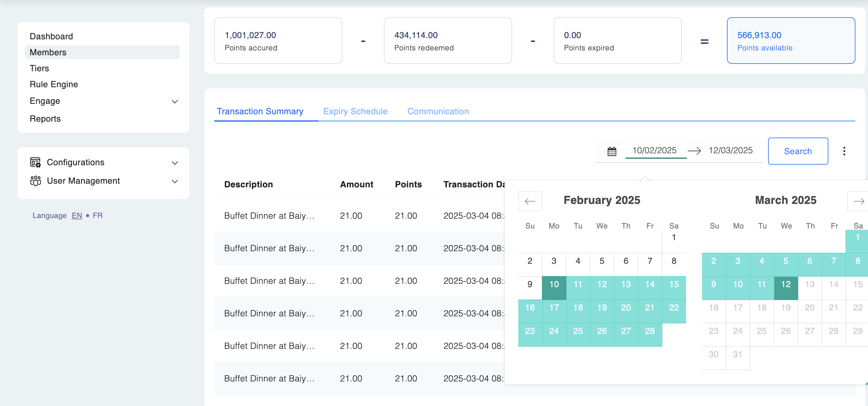Open the Communication tab
The image size is (868, 406).
click(x=438, y=111)
